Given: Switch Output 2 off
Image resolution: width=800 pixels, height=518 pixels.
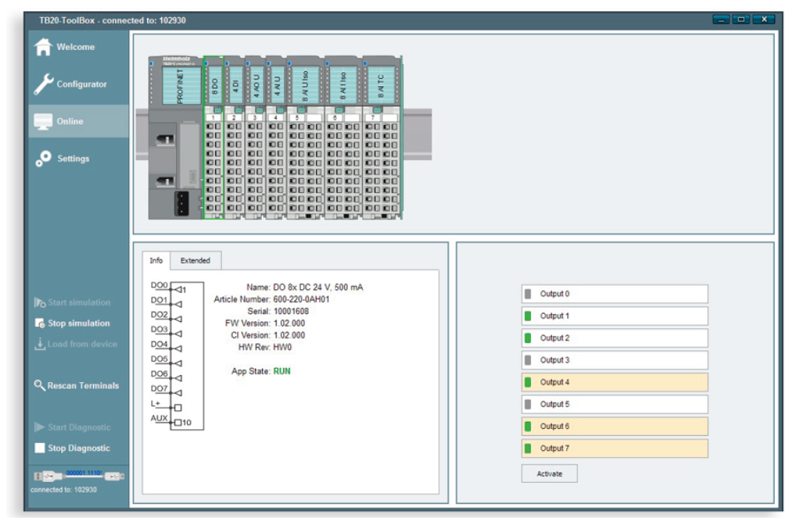Looking at the screenshot, I should point(613,338).
